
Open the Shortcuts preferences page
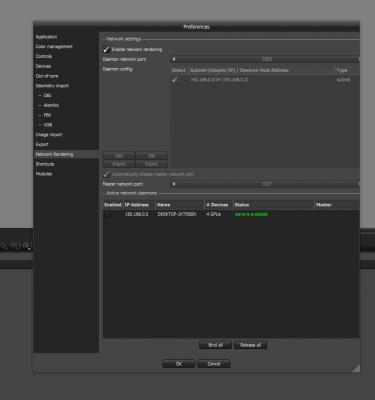tap(45, 164)
